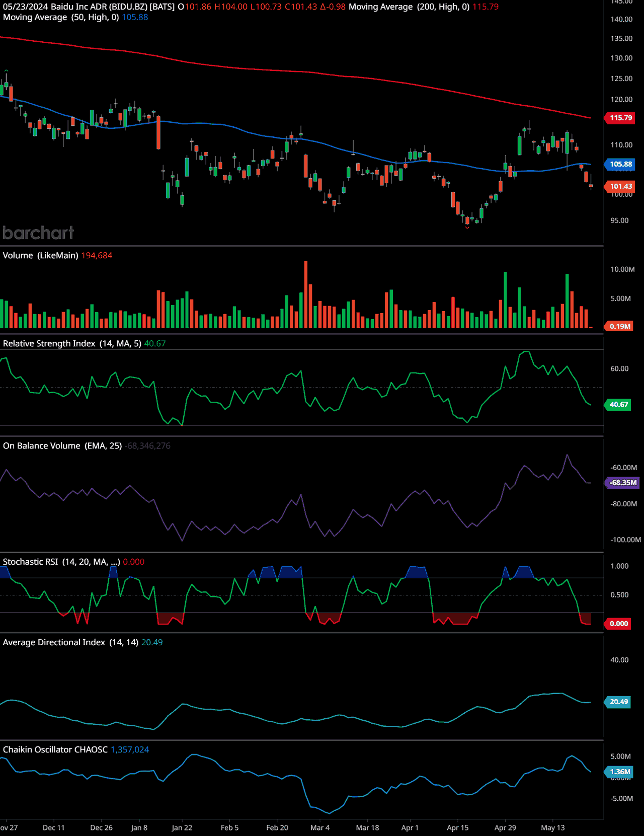
Task: Click the Volume (LikeMain) pane label
Action: [40, 255]
